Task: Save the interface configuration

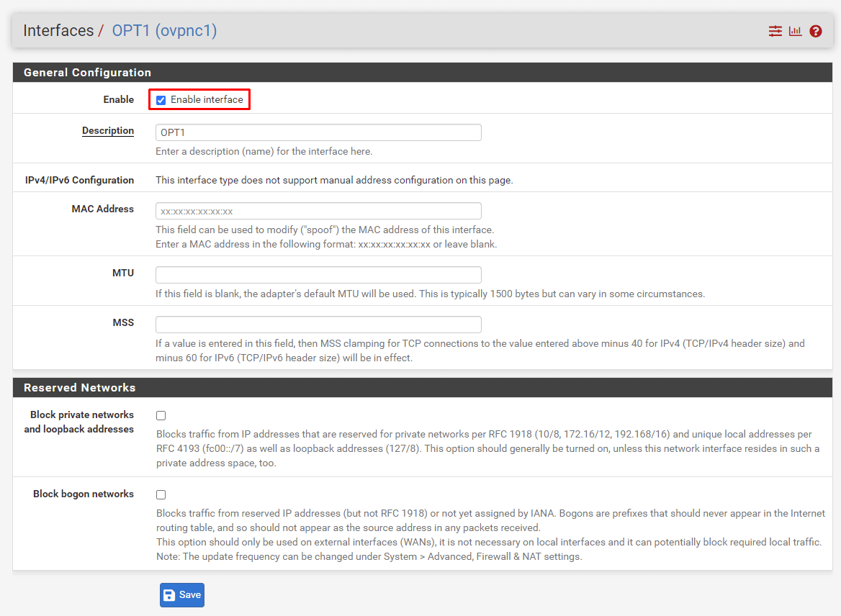Action: coord(182,595)
